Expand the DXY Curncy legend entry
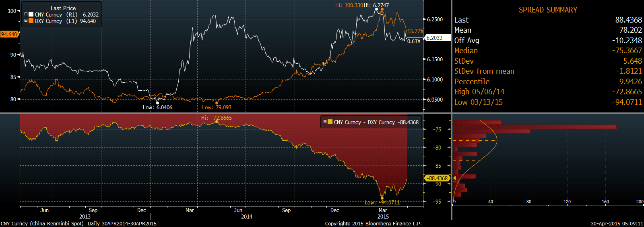644x227 pixels. (x=26, y=21)
